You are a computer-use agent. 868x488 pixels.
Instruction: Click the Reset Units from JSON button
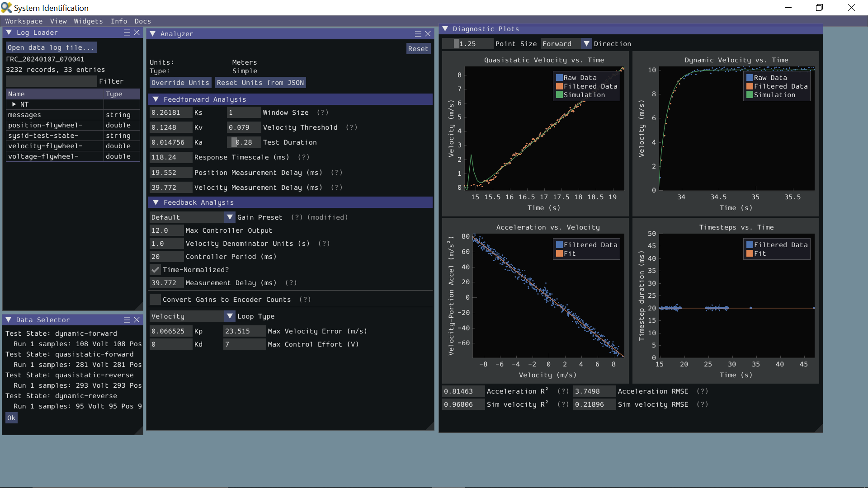pos(260,82)
